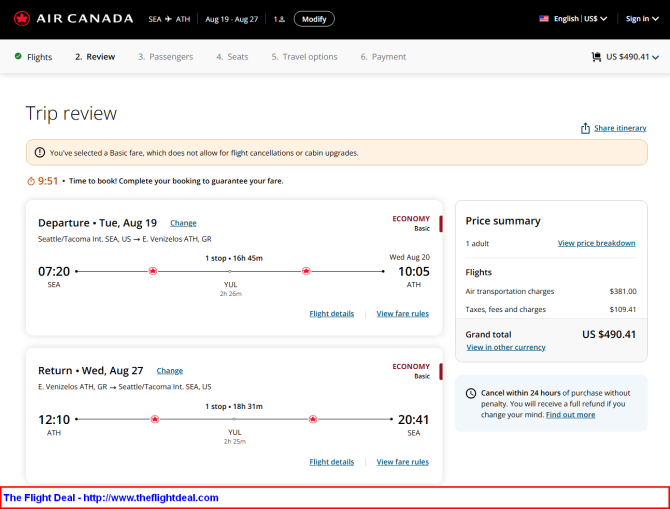
Task: Select the Travel options step
Action: pos(304,57)
